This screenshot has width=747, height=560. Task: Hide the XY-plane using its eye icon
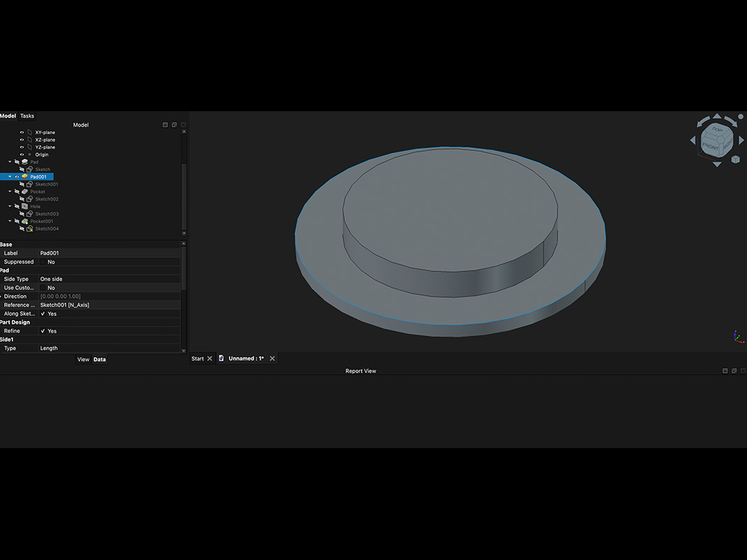tap(22, 132)
